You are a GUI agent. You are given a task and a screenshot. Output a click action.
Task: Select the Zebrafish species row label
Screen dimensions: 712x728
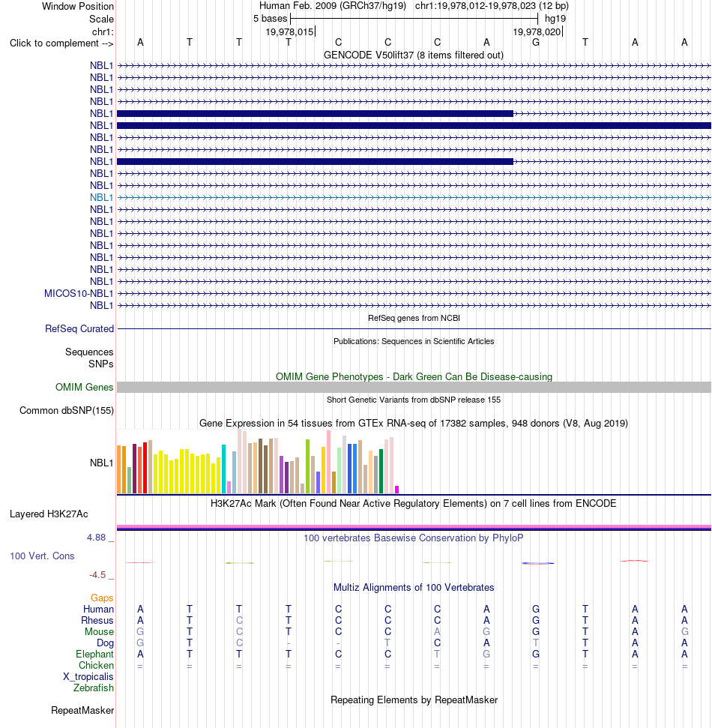pyautogui.click(x=93, y=688)
